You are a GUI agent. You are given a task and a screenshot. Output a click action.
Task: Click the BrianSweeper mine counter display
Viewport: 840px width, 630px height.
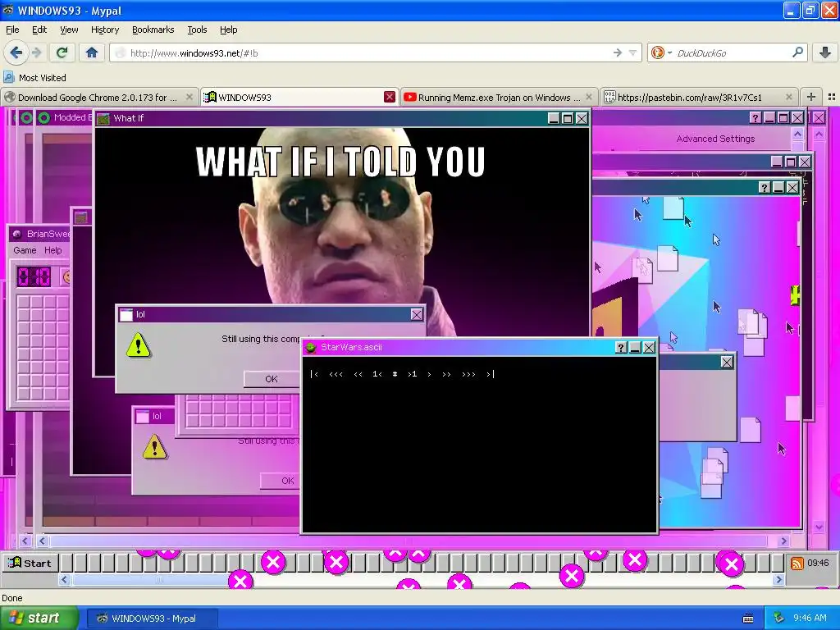click(x=34, y=276)
